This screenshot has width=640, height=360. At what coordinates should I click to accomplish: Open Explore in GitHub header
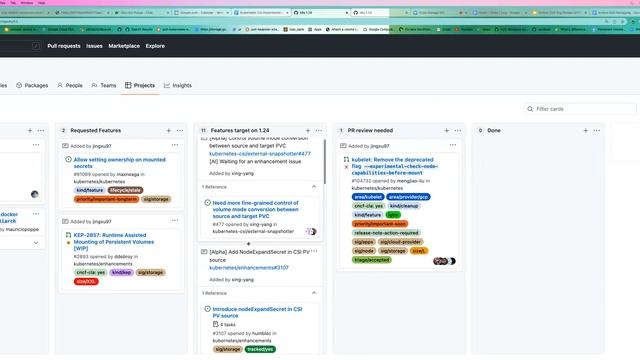coord(155,46)
